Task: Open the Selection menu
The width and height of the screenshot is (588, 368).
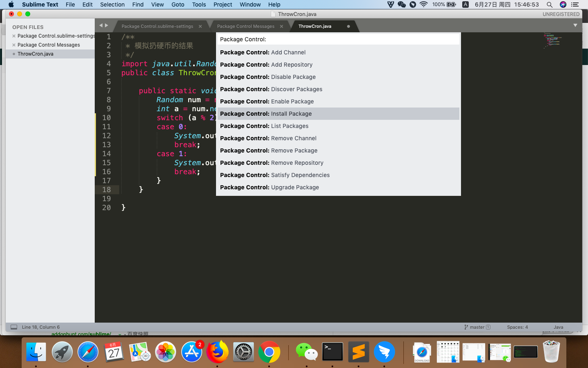Action: point(112,4)
